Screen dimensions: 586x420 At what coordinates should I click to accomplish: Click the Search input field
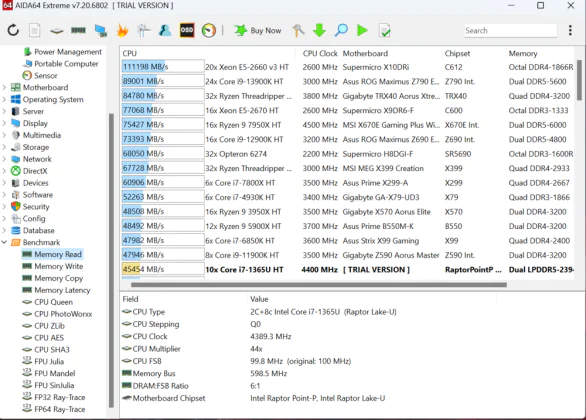tap(510, 31)
